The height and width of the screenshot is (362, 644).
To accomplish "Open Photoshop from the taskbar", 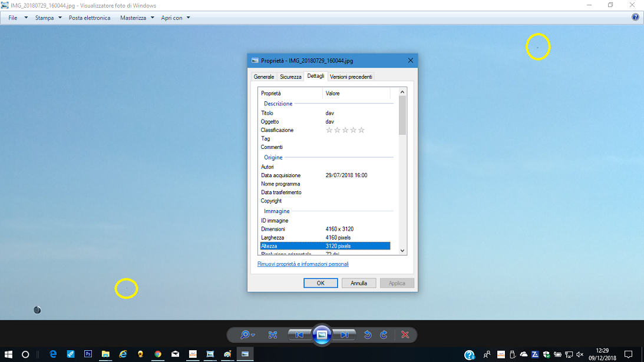I will point(88,354).
